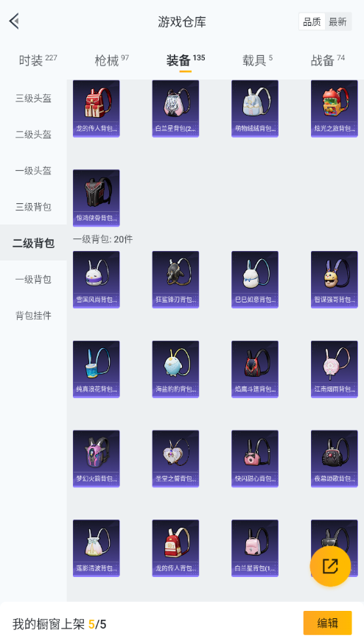
Task: Switch sorting to 品质
Action: pos(312,22)
